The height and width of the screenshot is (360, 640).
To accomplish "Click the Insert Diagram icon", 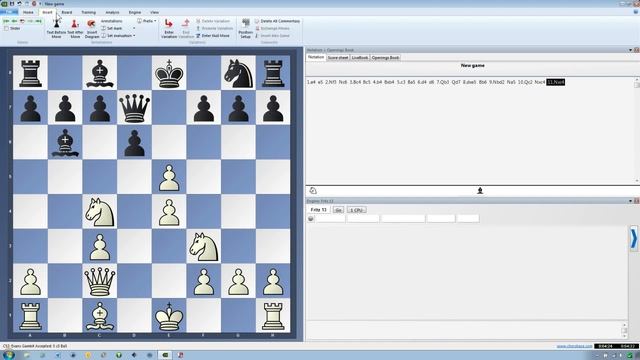I will [91, 24].
